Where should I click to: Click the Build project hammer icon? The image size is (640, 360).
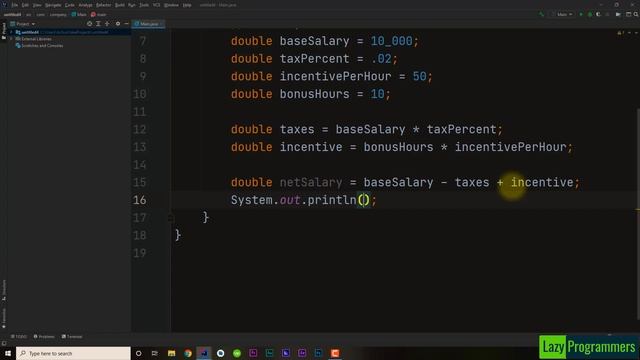(x=542, y=14)
